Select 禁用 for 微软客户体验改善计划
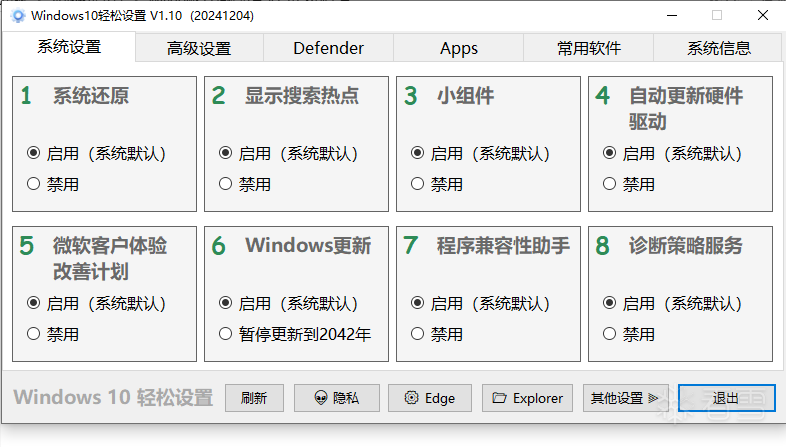The image size is (786, 447). 53,334
